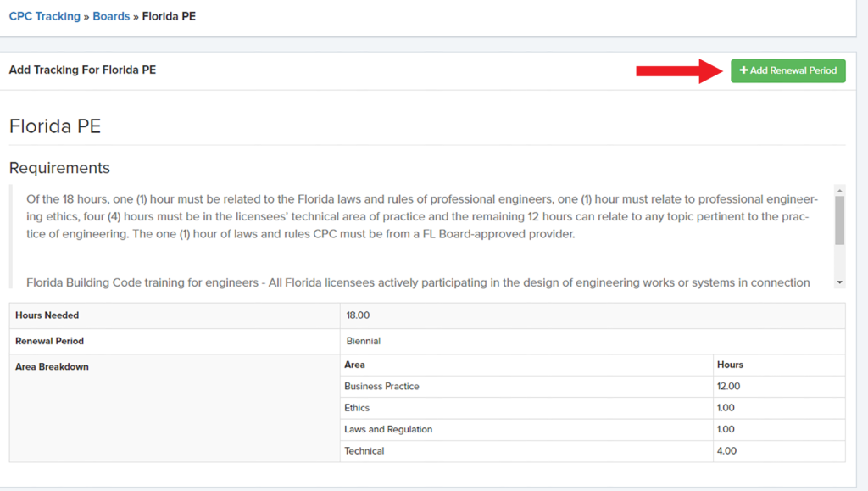Image resolution: width=868 pixels, height=491 pixels.
Task: Open the CPC Tracking breadcrumb link
Action: [x=44, y=15]
